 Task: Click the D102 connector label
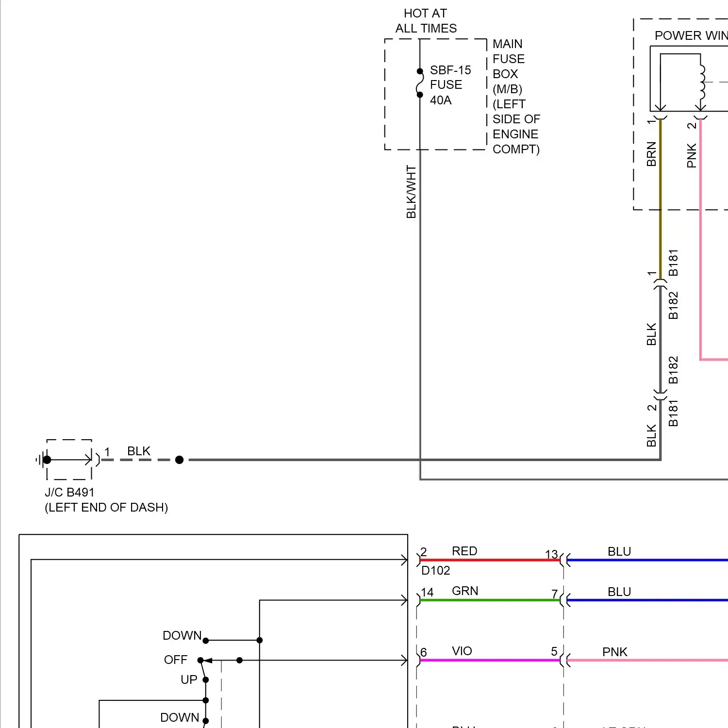[435, 571]
